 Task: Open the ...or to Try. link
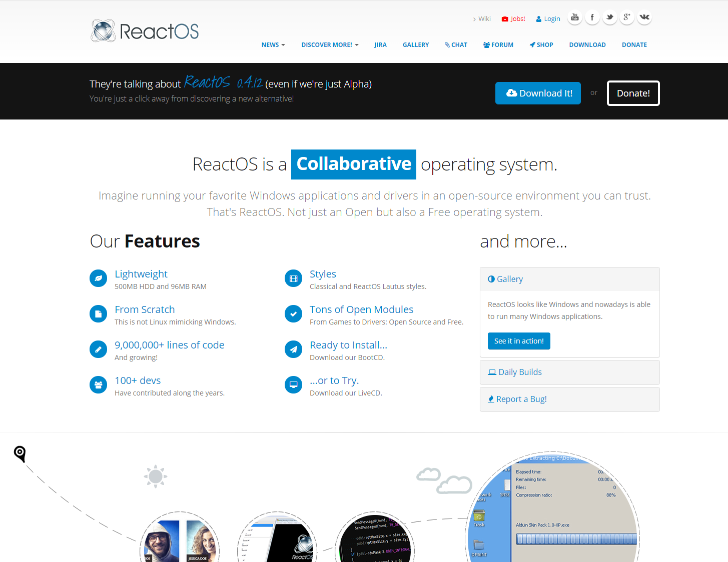334,380
